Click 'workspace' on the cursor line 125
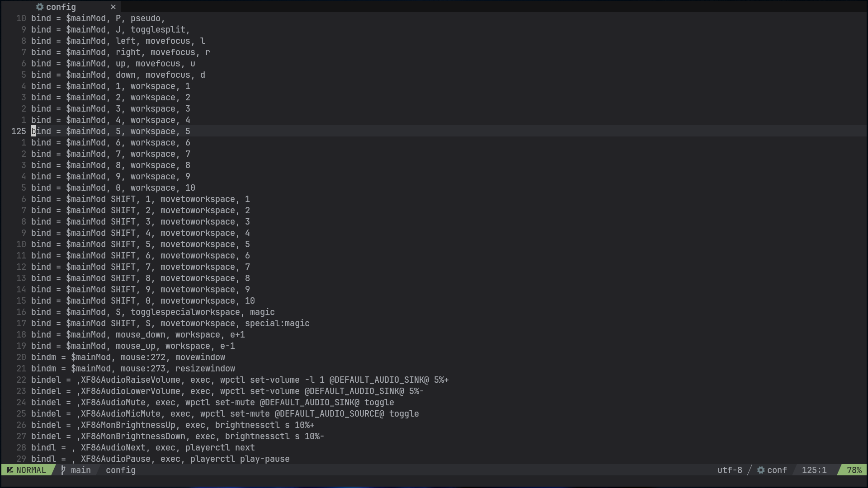 tap(153, 131)
